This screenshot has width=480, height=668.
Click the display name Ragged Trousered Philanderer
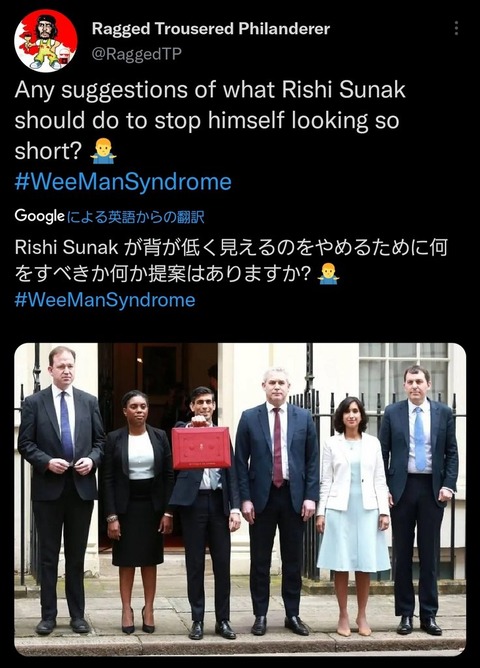211,29
